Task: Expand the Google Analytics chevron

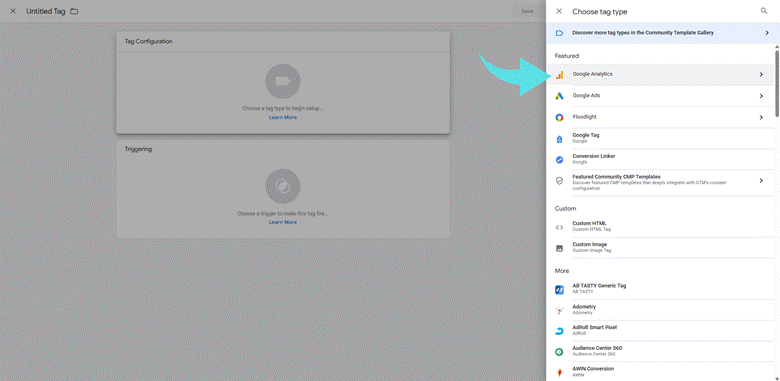Action: (761, 75)
